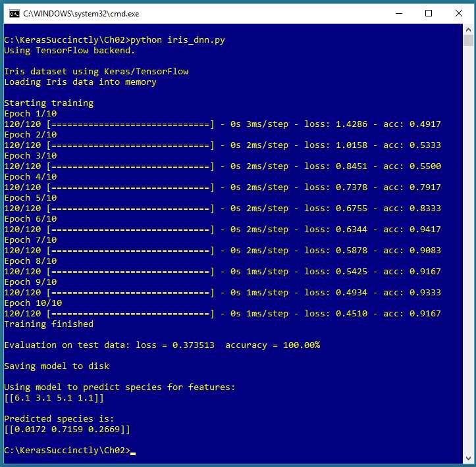Click the loss value 0.5878
476x467 pixels.
coord(351,251)
